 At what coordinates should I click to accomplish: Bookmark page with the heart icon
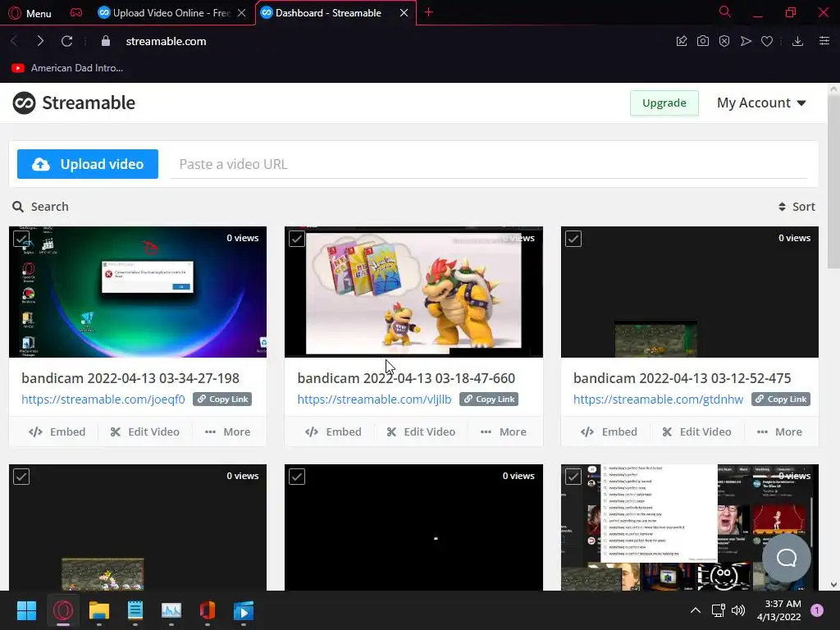tap(767, 41)
